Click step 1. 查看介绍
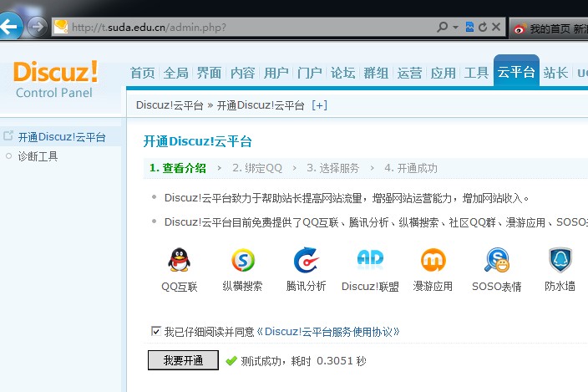The width and height of the screenshot is (588, 392). 177,168
